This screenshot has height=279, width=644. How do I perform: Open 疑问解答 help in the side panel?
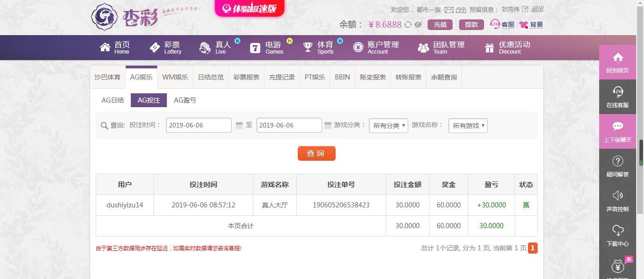coord(618,166)
